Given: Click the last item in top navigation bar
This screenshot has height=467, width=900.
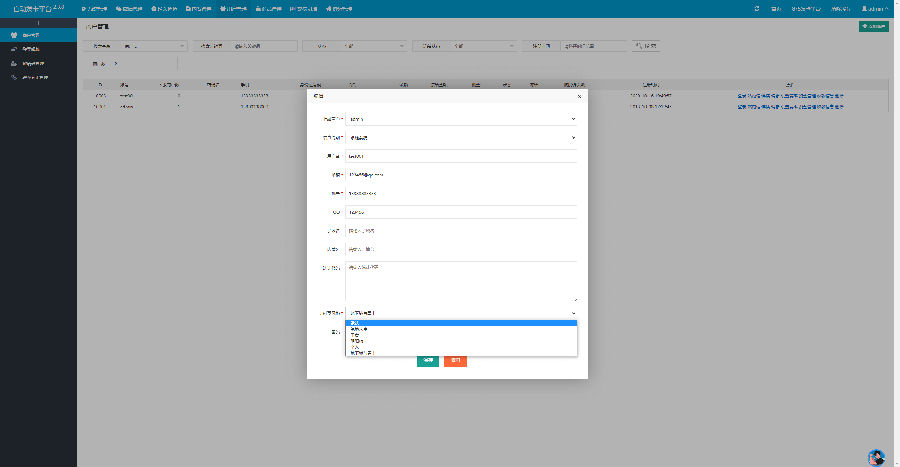Looking at the screenshot, I should [x=342, y=8].
